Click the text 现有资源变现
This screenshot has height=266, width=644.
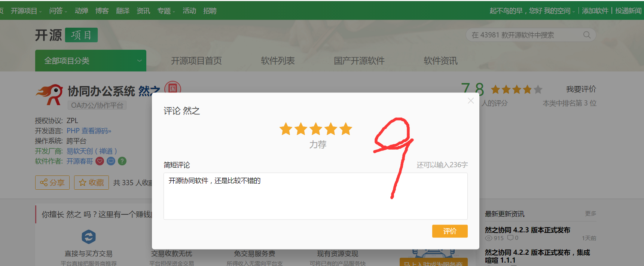338,254
